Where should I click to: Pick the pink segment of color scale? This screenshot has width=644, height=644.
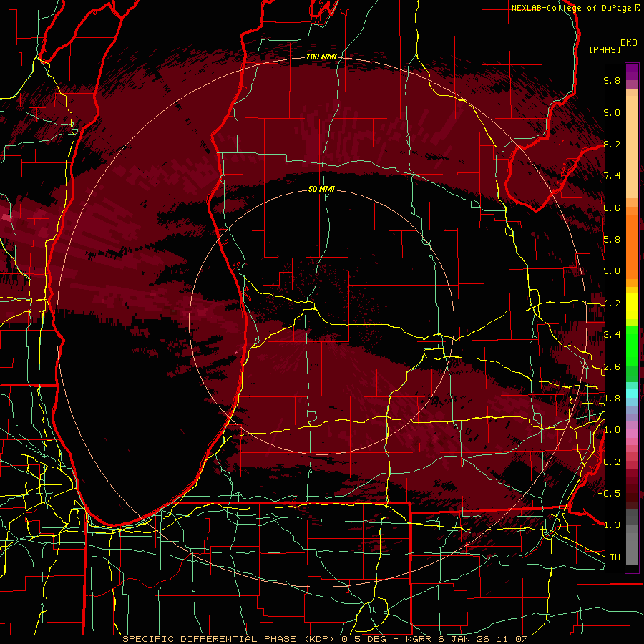(x=632, y=434)
